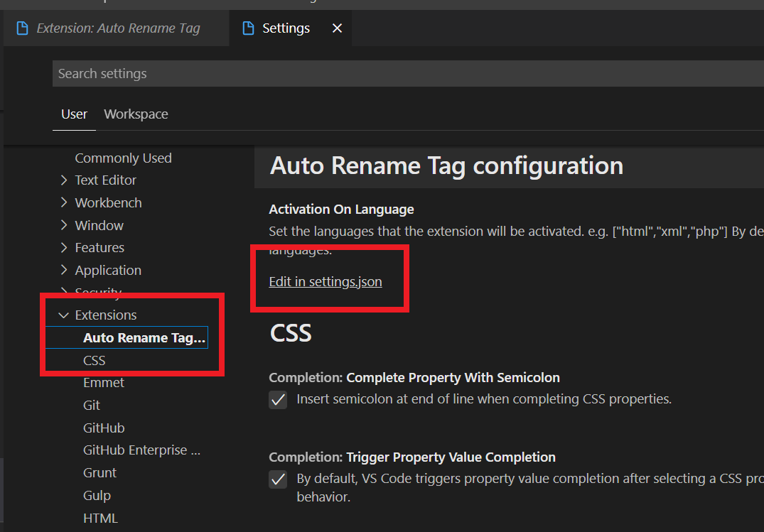Expand the Window chevron
The width and height of the screenshot is (764, 532).
point(64,225)
